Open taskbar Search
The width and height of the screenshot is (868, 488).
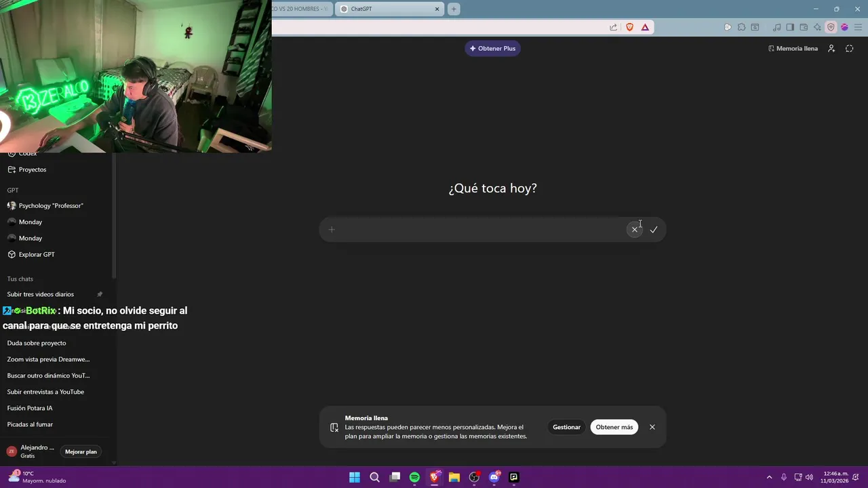point(374,477)
